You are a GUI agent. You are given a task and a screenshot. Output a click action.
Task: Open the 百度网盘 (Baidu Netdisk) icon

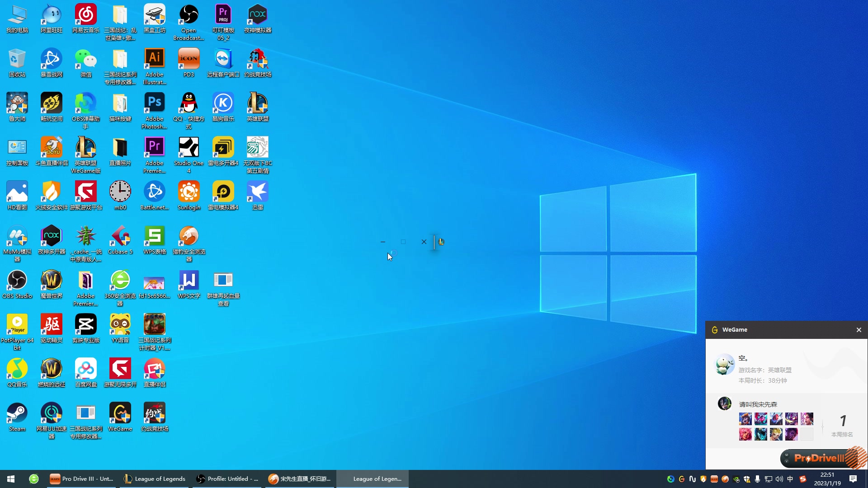pos(85,369)
